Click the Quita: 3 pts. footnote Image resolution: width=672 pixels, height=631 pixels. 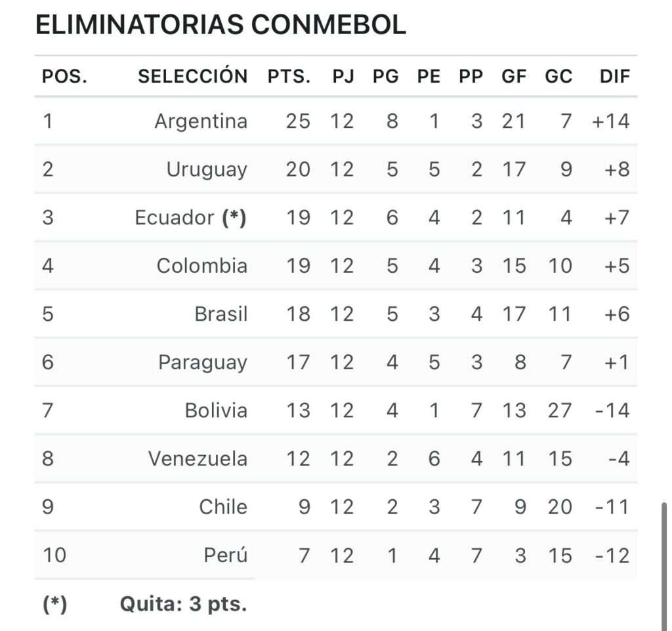183,603
